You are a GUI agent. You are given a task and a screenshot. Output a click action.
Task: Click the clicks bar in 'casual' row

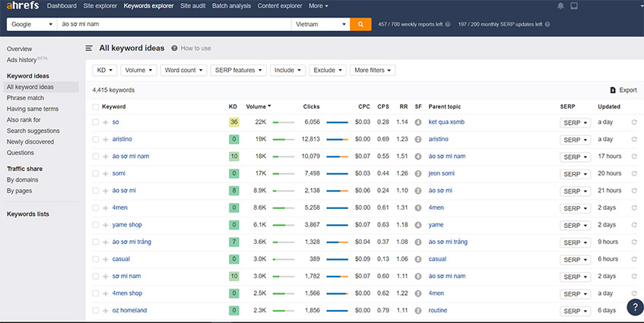tap(337, 259)
